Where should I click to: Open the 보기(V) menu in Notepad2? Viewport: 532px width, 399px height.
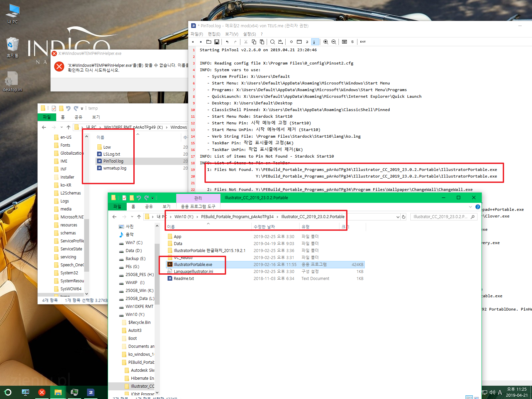[x=232, y=34]
